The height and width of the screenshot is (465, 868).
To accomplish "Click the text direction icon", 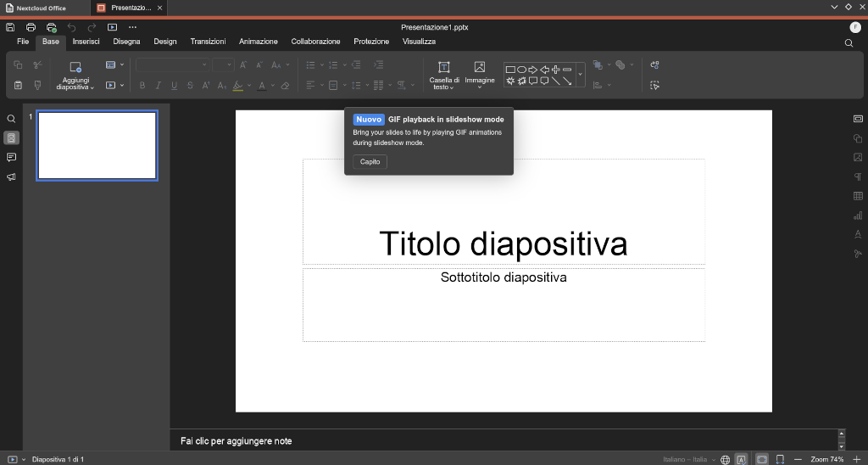I will [x=401, y=86].
